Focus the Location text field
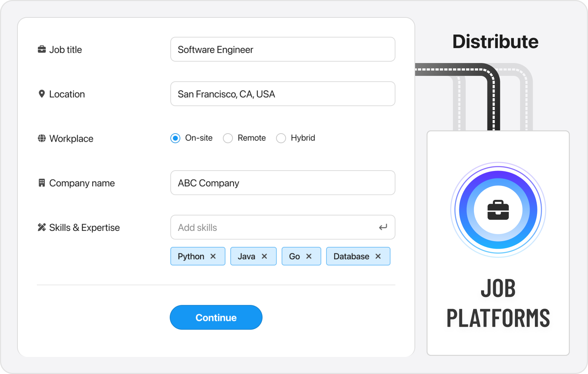Viewport: 588px width, 374px height. click(x=283, y=94)
